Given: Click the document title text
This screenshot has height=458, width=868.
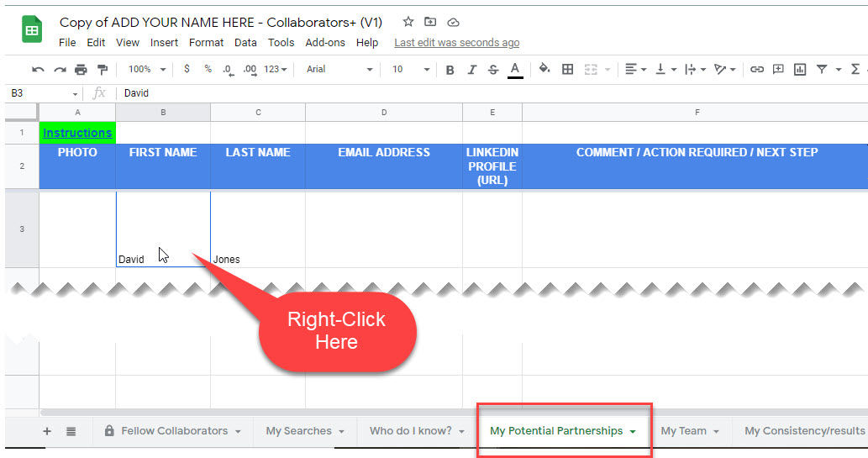Looking at the screenshot, I should click(221, 22).
